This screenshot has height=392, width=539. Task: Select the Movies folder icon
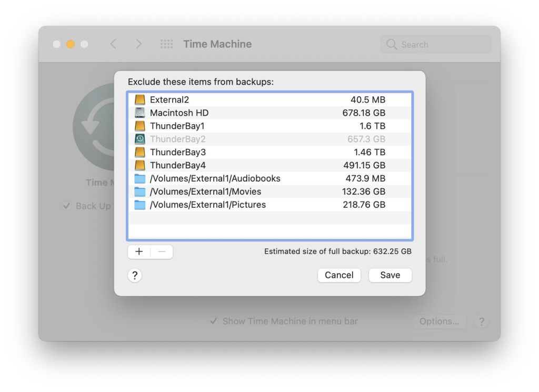click(139, 192)
